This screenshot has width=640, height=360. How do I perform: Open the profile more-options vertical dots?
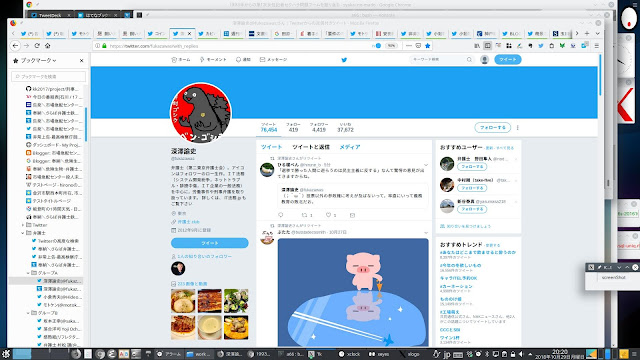[x=518, y=127]
